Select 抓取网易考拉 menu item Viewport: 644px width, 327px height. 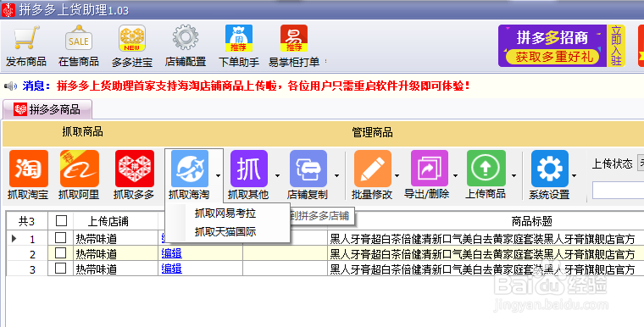[225, 213]
